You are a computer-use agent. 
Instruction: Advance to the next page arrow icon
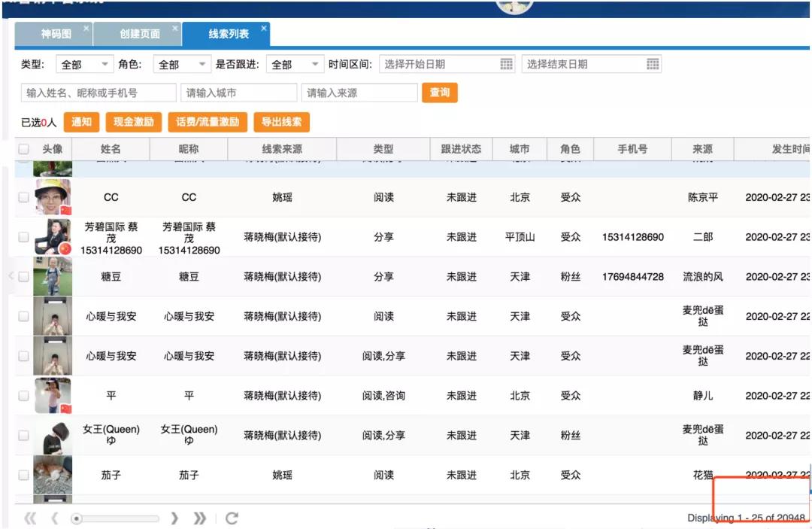pos(175,518)
